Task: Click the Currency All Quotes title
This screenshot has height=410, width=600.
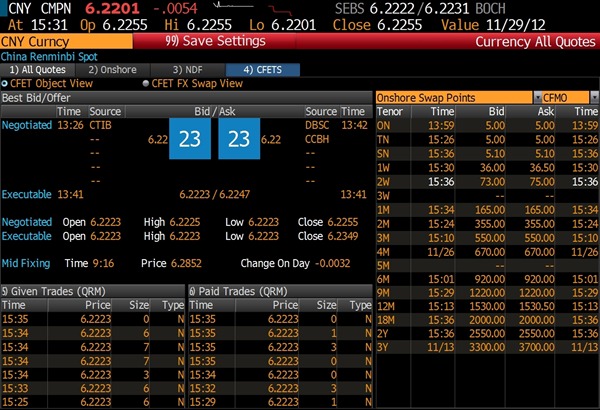Action: (533, 42)
